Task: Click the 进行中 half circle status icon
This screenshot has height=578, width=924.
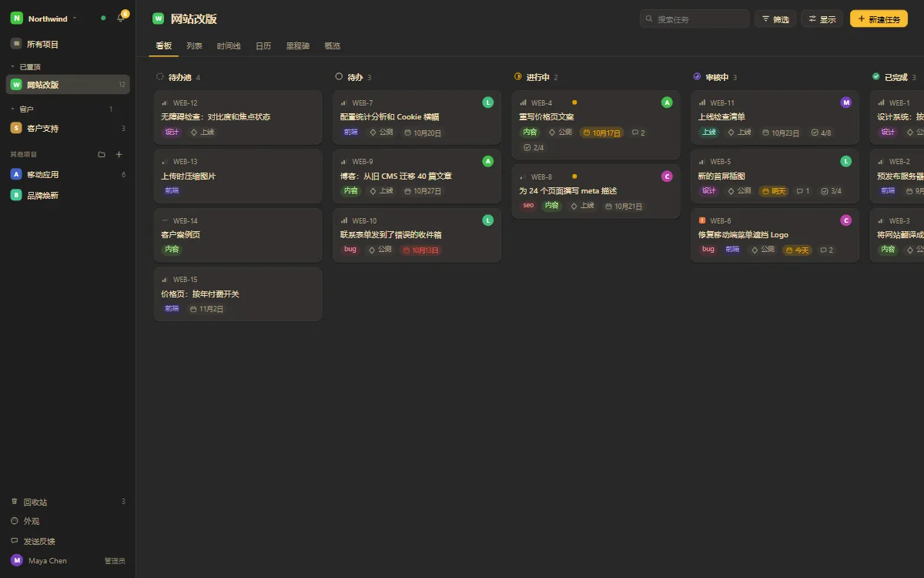Action: pos(518,76)
